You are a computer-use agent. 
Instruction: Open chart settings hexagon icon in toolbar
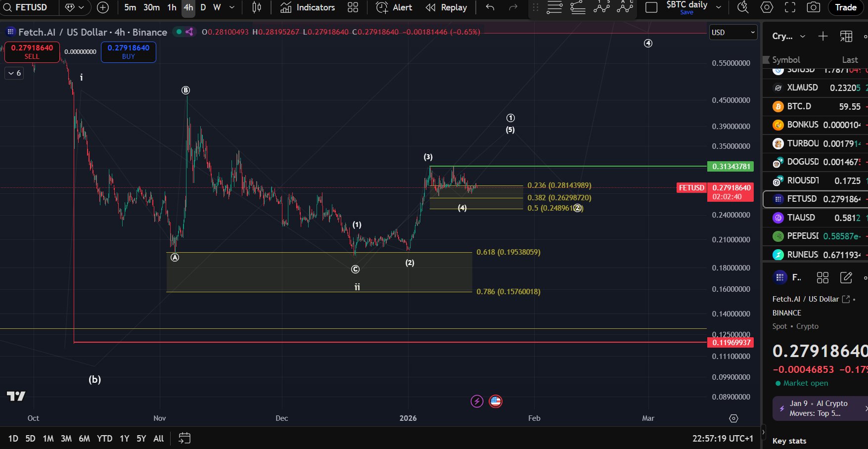point(767,7)
